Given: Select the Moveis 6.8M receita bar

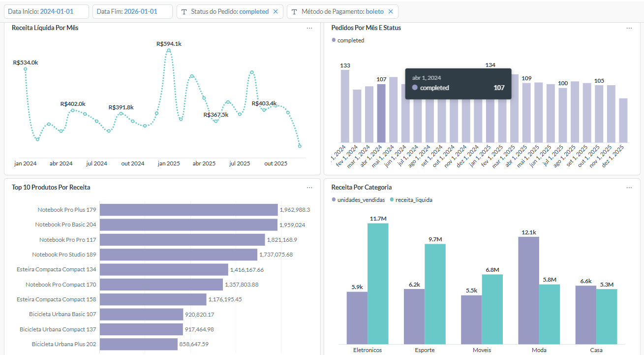Looking at the screenshot, I should [x=492, y=310].
